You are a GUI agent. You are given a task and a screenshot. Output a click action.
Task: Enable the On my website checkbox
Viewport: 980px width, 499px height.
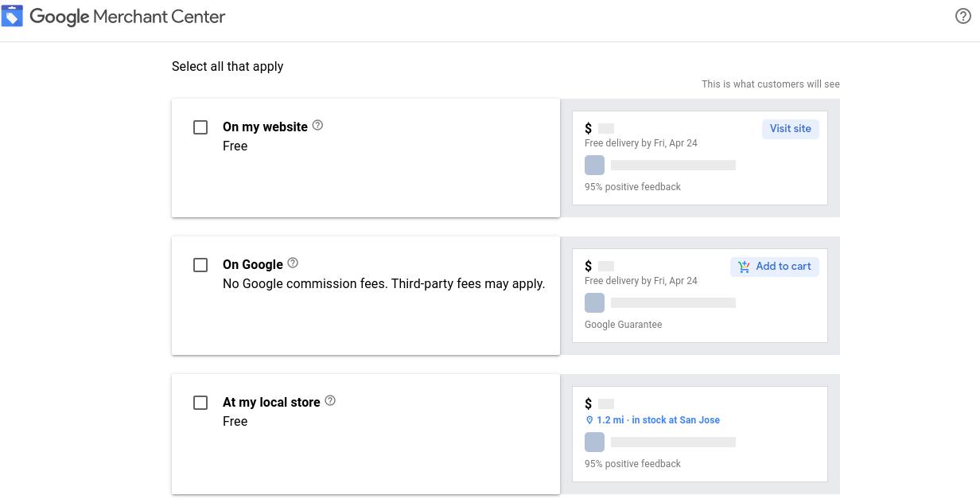click(x=200, y=127)
